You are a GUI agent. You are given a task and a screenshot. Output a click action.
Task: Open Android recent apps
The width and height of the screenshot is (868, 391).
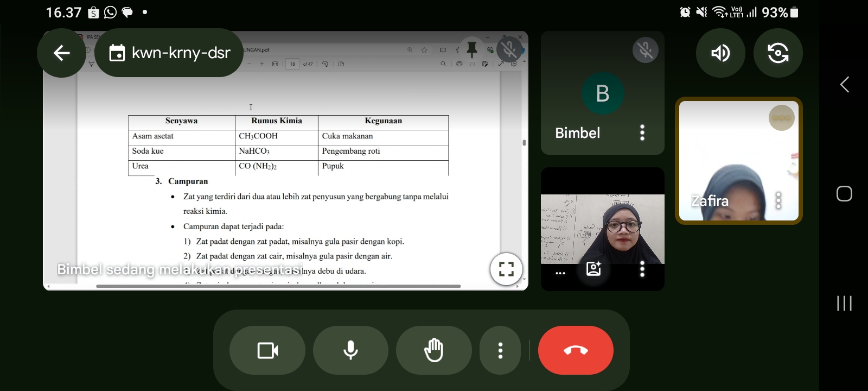[x=844, y=303]
